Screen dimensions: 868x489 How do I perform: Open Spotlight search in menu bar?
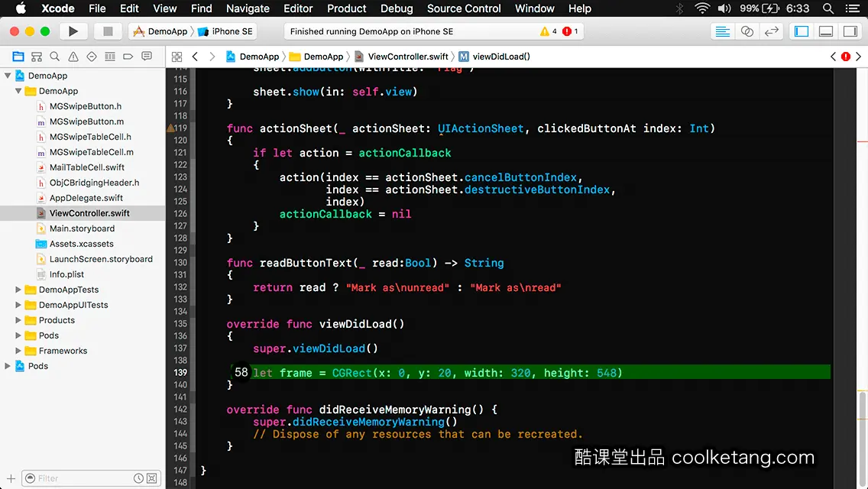(828, 8)
